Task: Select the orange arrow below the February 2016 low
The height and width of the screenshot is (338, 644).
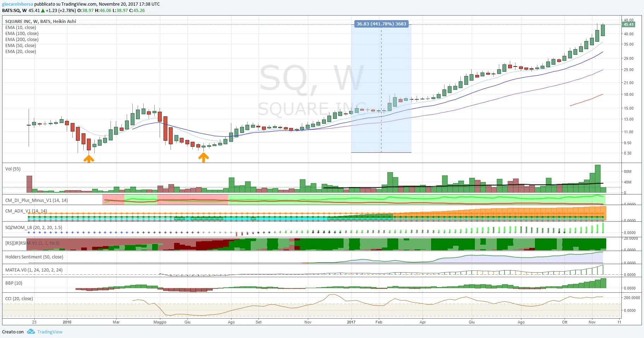Action: pos(89,159)
